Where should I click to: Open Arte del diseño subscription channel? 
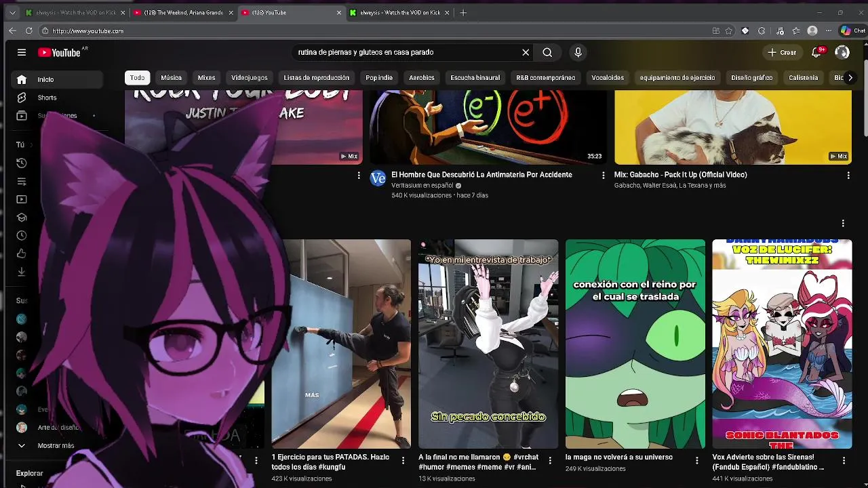coord(58,428)
